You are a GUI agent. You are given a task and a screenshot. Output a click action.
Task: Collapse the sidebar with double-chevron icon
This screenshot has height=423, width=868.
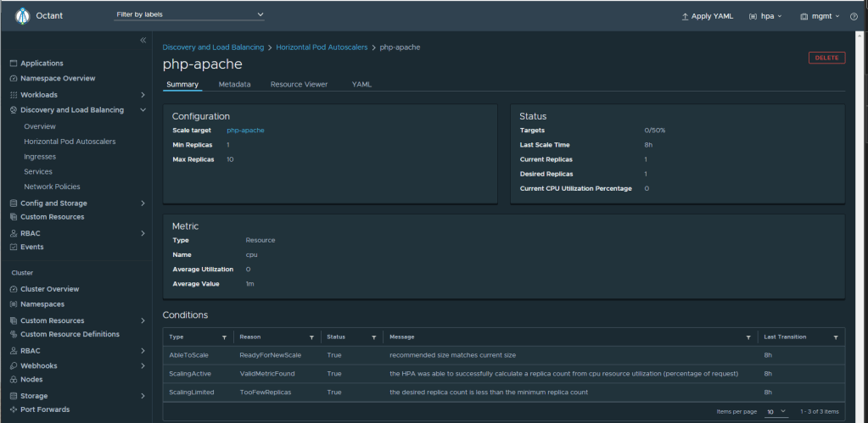point(143,41)
